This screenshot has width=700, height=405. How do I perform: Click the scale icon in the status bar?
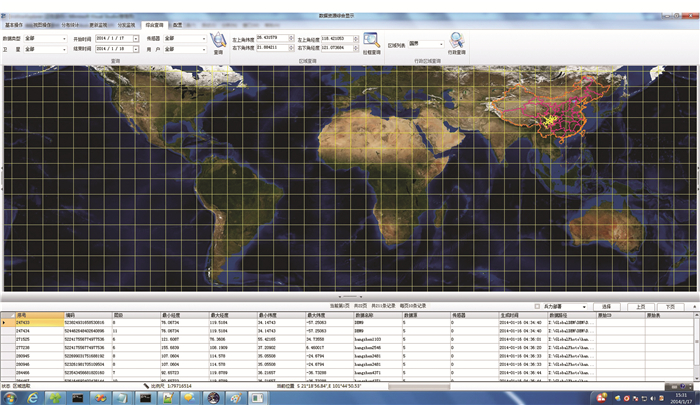[147, 385]
